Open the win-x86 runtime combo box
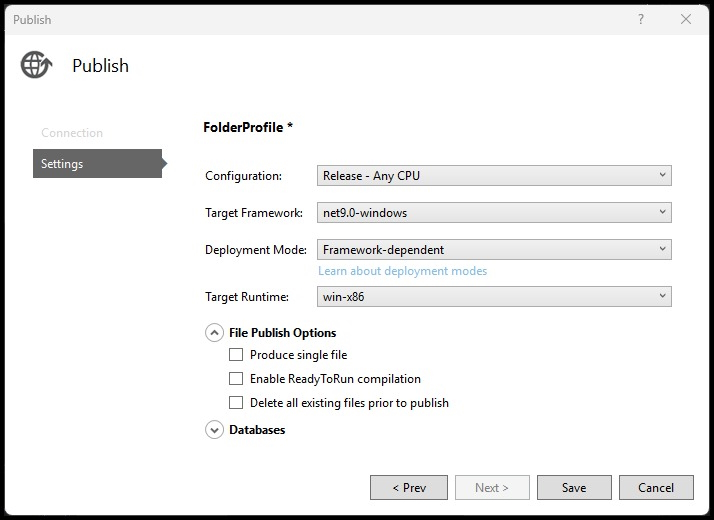 pos(494,296)
